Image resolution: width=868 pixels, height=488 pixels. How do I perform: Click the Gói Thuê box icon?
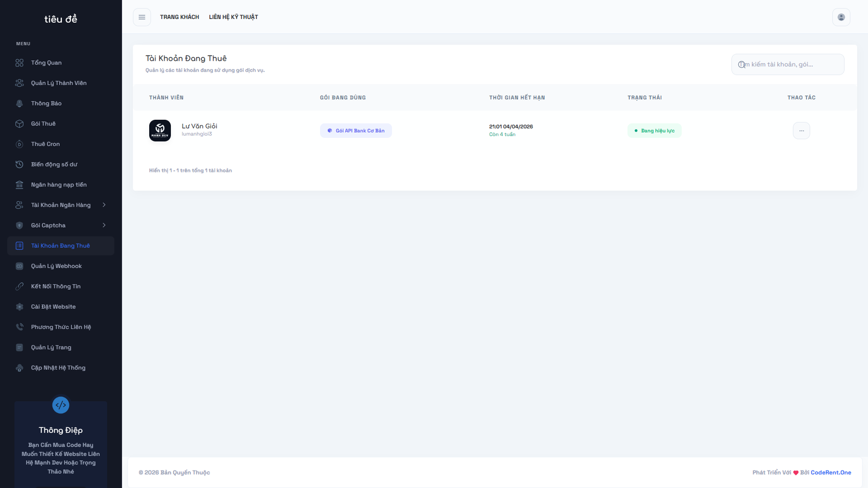point(20,124)
